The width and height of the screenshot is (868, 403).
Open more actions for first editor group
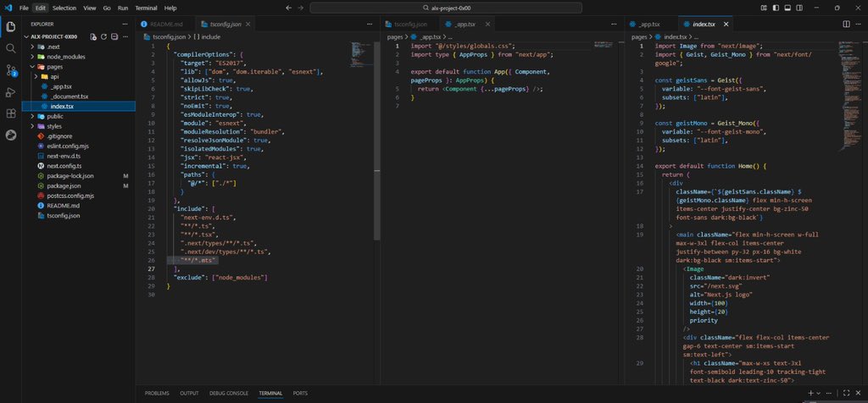click(370, 25)
